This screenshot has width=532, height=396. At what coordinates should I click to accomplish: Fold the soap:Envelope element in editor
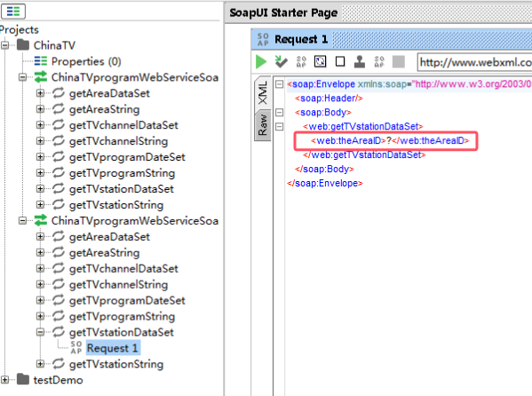pyautogui.click(x=279, y=83)
